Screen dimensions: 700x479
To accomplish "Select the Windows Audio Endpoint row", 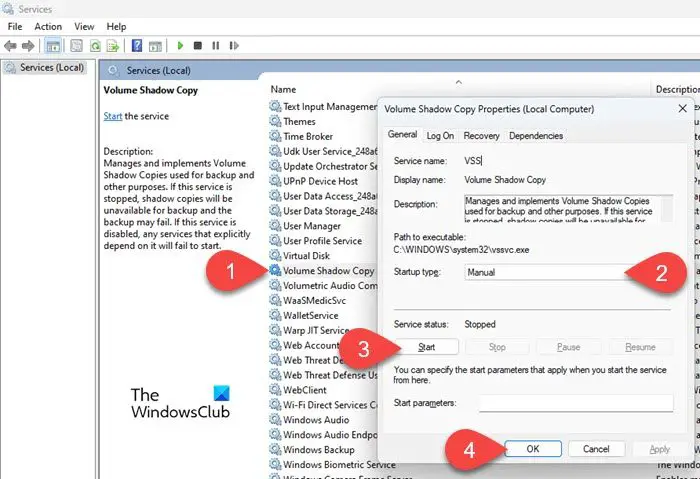I will click(x=323, y=434).
